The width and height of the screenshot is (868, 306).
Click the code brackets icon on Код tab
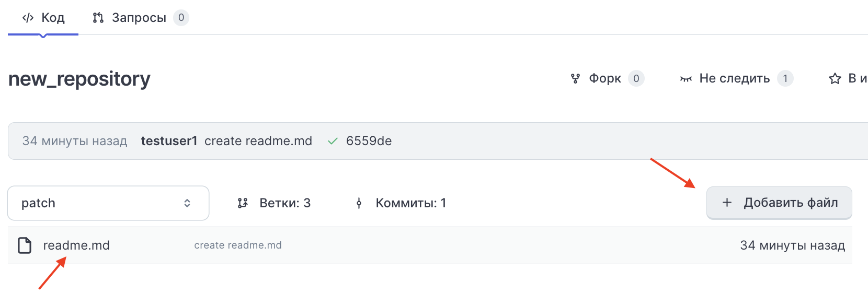tap(28, 18)
